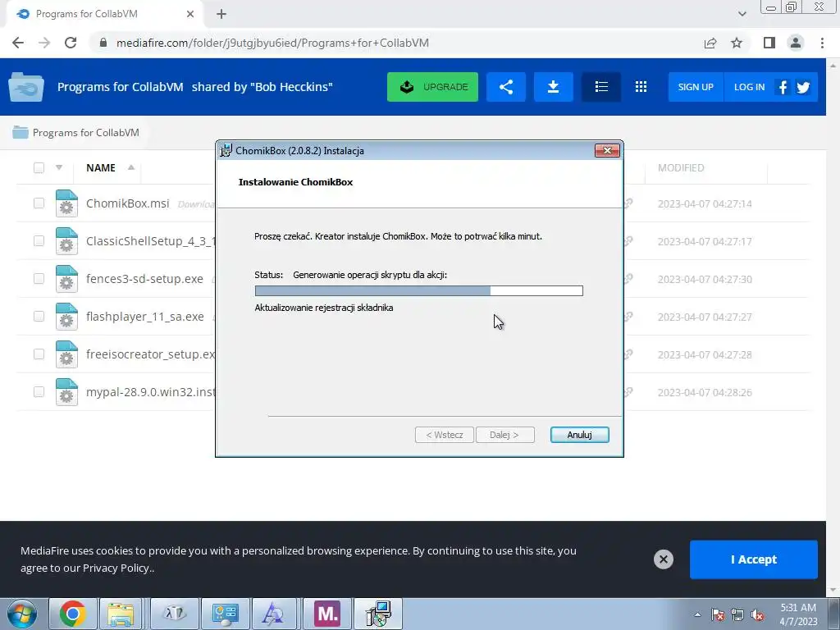The height and width of the screenshot is (630, 840).
Task: Click the Facebook login icon
Action: tap(783, 87)
